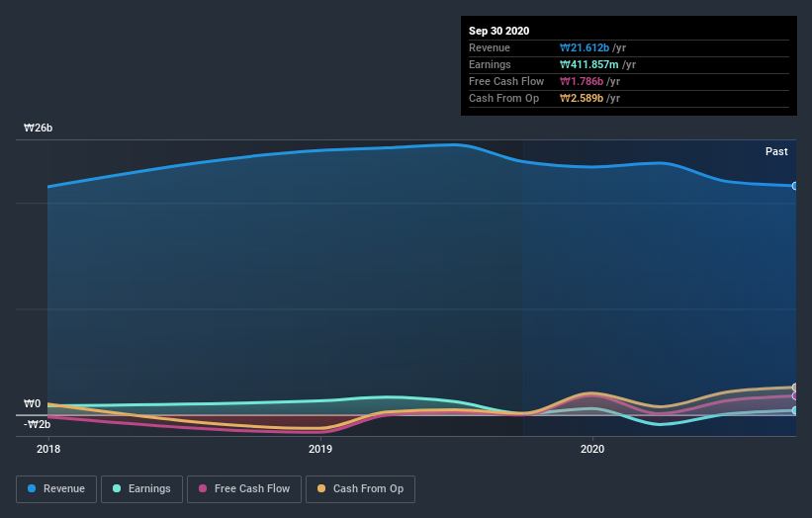This screenshot has width=812, height=518.
Task: Click the 2020 x-axis label
Action: [592, 449]
